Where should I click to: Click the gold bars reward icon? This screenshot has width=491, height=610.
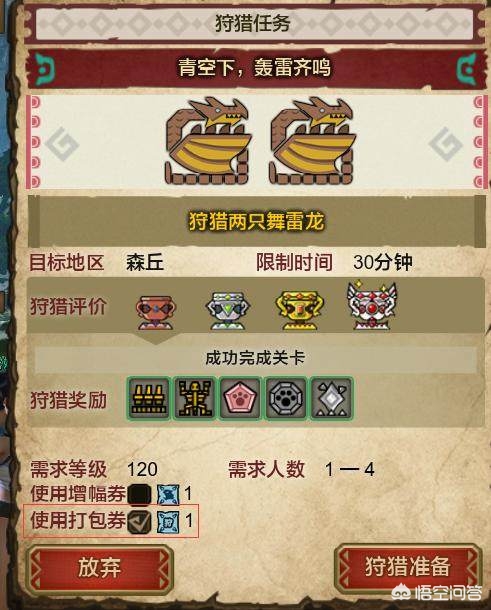149,398
